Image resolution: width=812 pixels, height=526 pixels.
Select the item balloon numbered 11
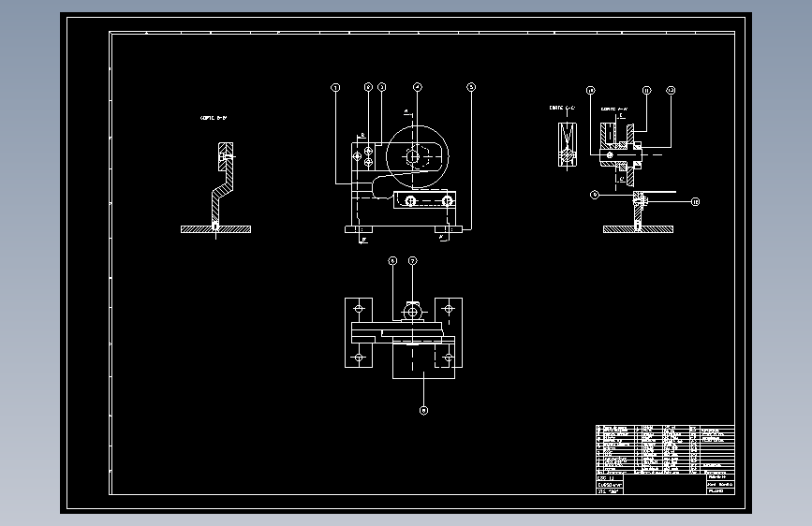(x=647, y=91)
